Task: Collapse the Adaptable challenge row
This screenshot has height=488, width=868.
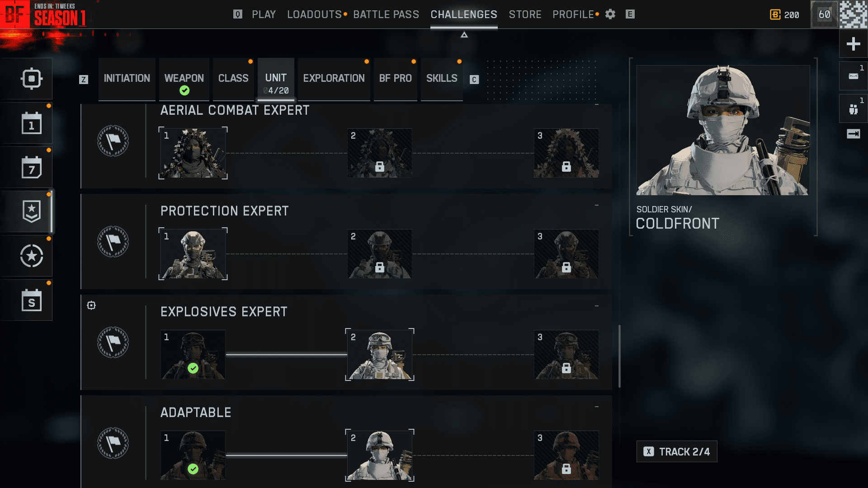Action: (597, 407)
